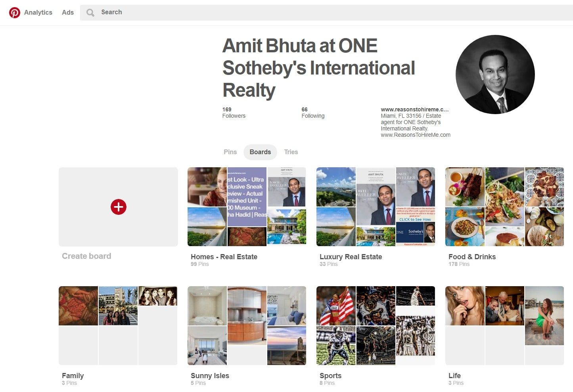Click the Pinterest logo icon

15,13
